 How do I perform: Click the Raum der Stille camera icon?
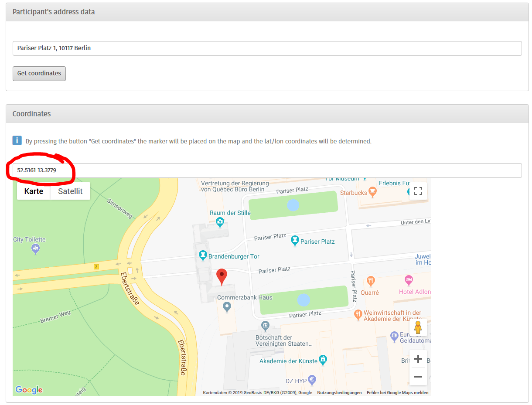(220, 221)
